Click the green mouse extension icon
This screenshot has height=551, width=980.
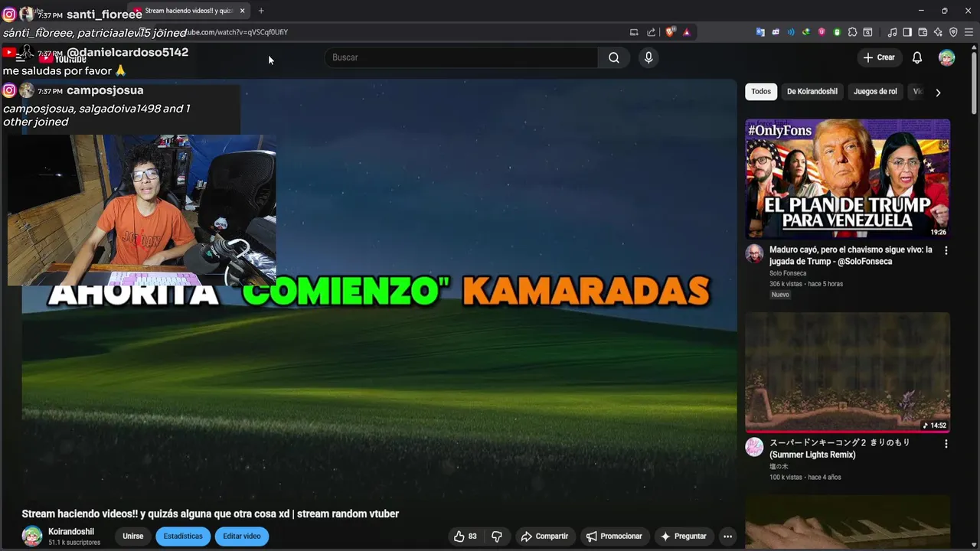coord(837,32)
